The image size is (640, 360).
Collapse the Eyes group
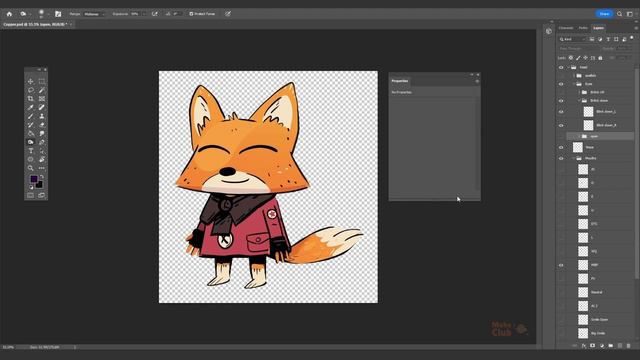574,84
